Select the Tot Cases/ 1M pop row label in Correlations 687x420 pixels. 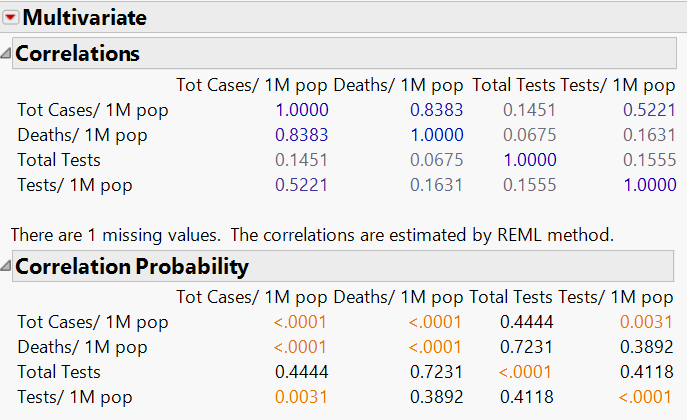(x=93, y=110)
